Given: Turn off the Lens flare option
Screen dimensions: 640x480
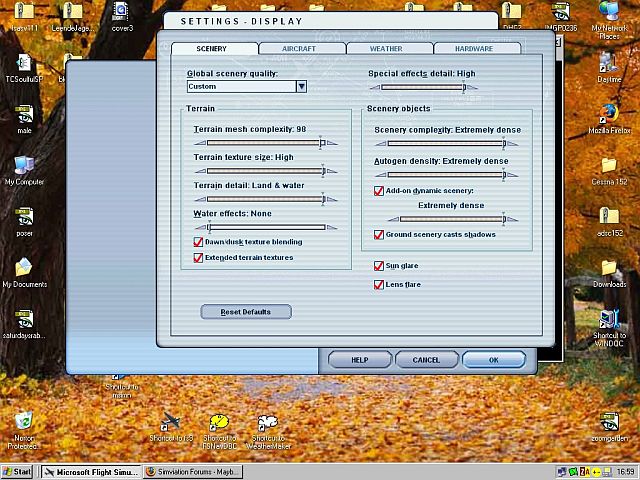Looking at the screenshot, I should 379,284.
